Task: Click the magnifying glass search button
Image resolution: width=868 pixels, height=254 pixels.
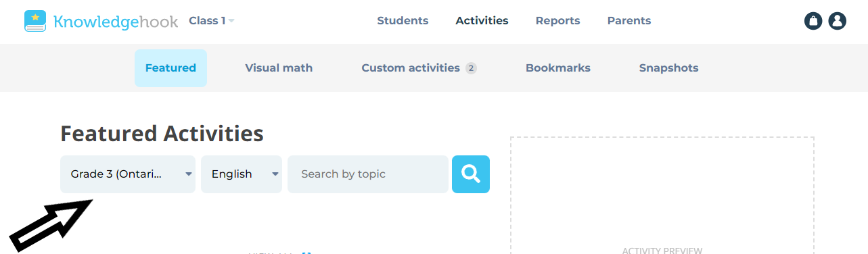Action: (x=471, y=174)
